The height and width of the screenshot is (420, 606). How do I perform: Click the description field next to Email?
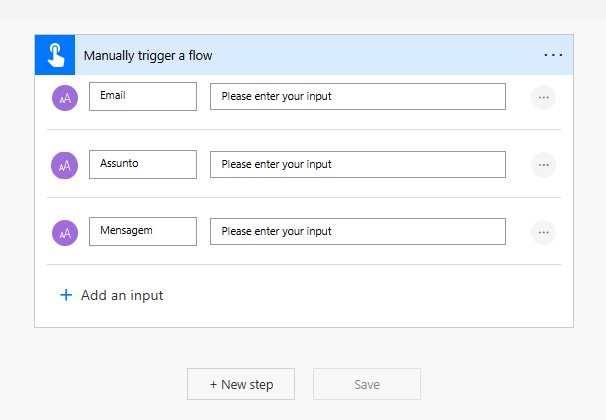pos(358,96)
